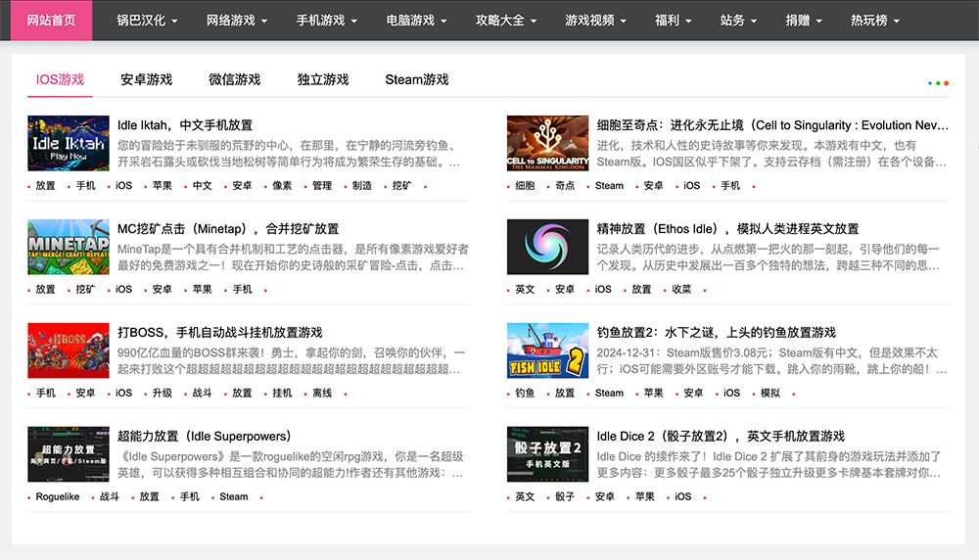
Task: Click the three colored dots more icon
Action: pyautogui.click(x=938, y=83)
